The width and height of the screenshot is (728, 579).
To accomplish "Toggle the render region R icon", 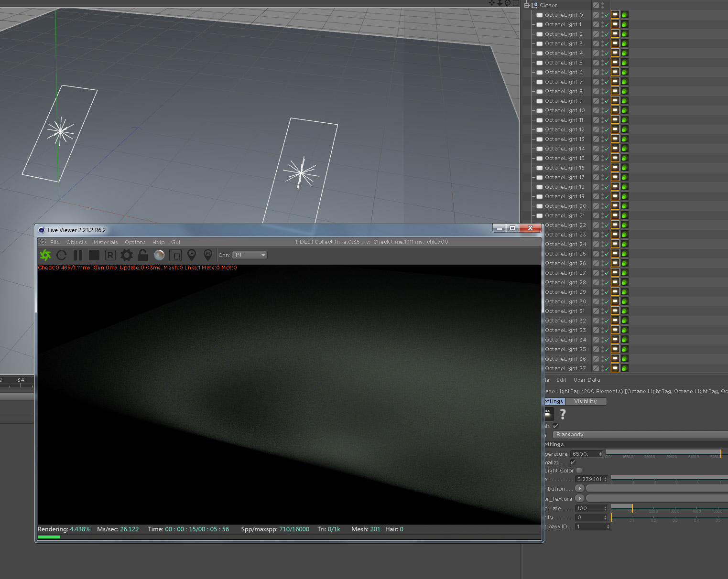I will pos(110,255).
